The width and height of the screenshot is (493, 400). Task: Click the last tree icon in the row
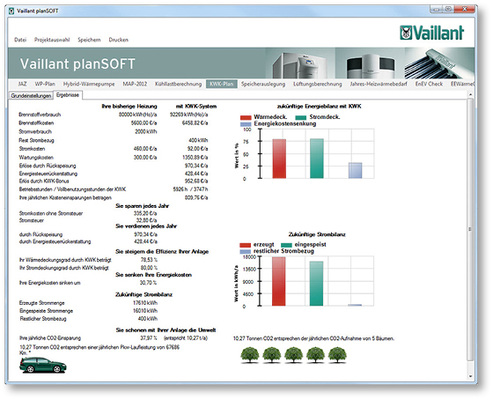337,355
